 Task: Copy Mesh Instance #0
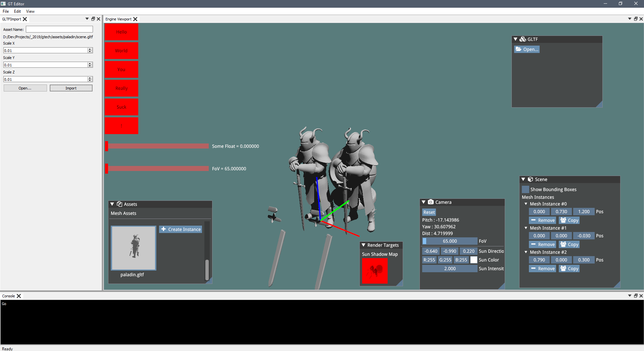click(x=569, y=220)
